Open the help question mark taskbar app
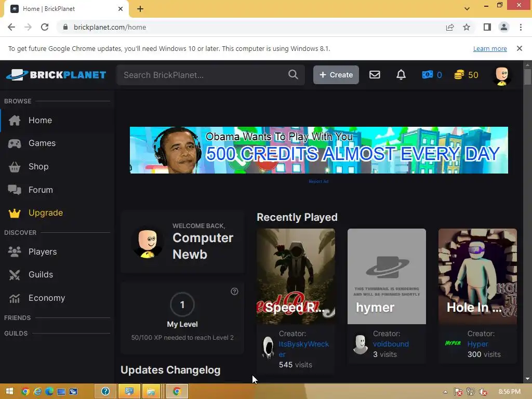Screen dimensions: 532x399 (x=105, y=391)
